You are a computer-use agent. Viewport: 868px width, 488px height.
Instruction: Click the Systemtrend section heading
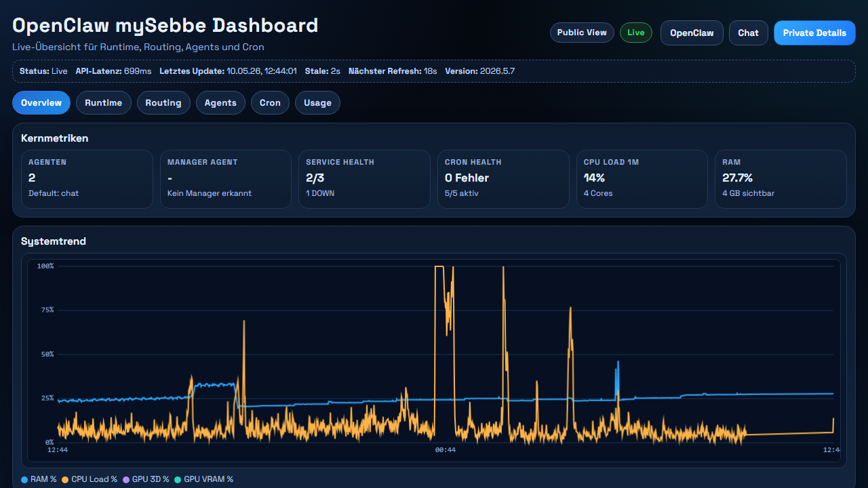[x=54, y=241]
